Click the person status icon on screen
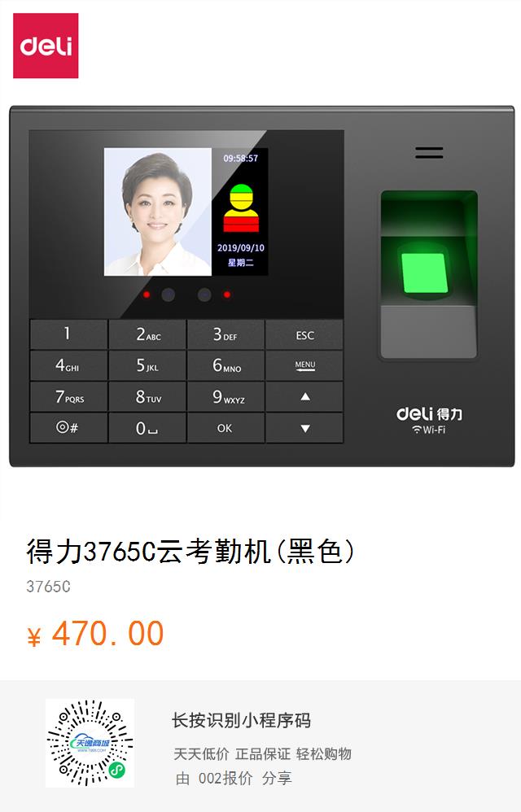The width and height of the screenshot is (521, 812). click(x=241, y=207)
